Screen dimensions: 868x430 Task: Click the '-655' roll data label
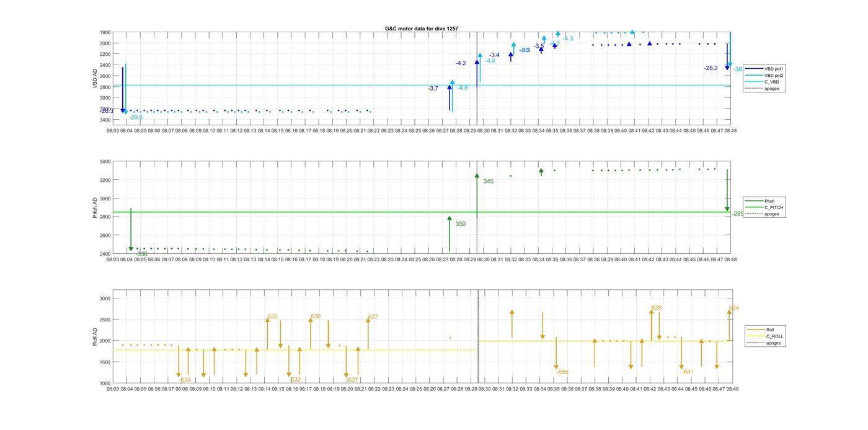562,372
